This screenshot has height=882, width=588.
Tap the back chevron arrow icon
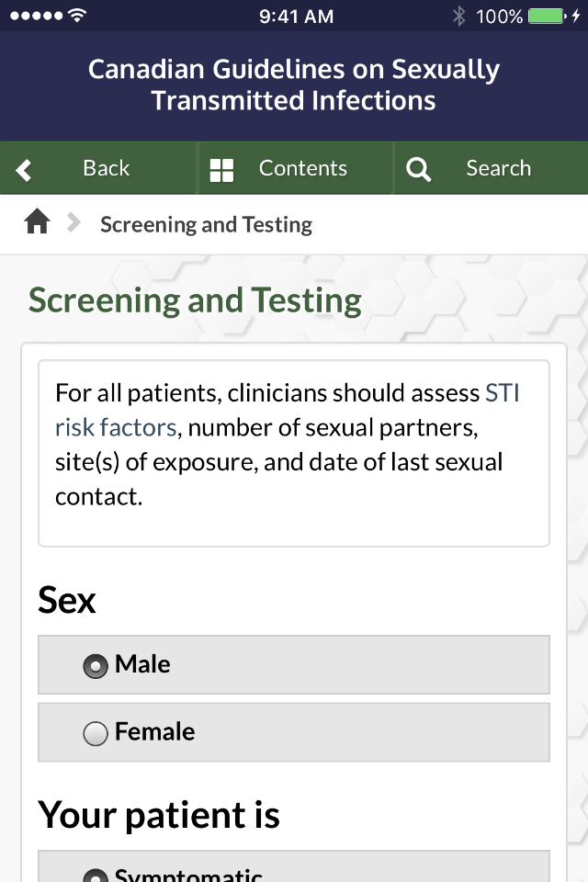pos(23,168)
